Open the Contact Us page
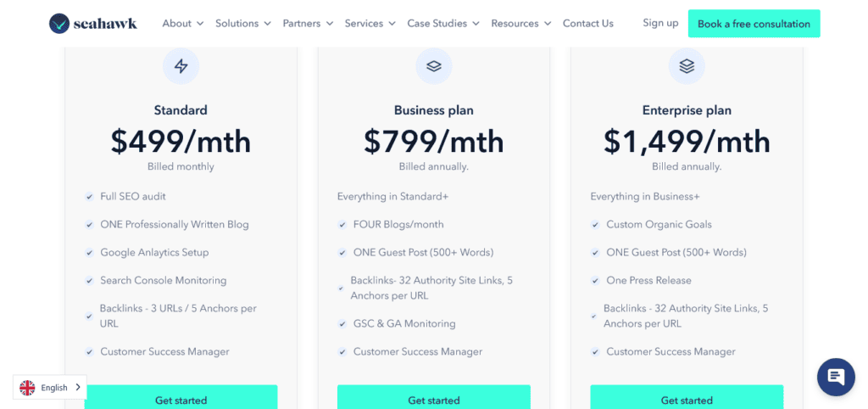This screenshot has width=868, height=409. (x=587, y=24)
